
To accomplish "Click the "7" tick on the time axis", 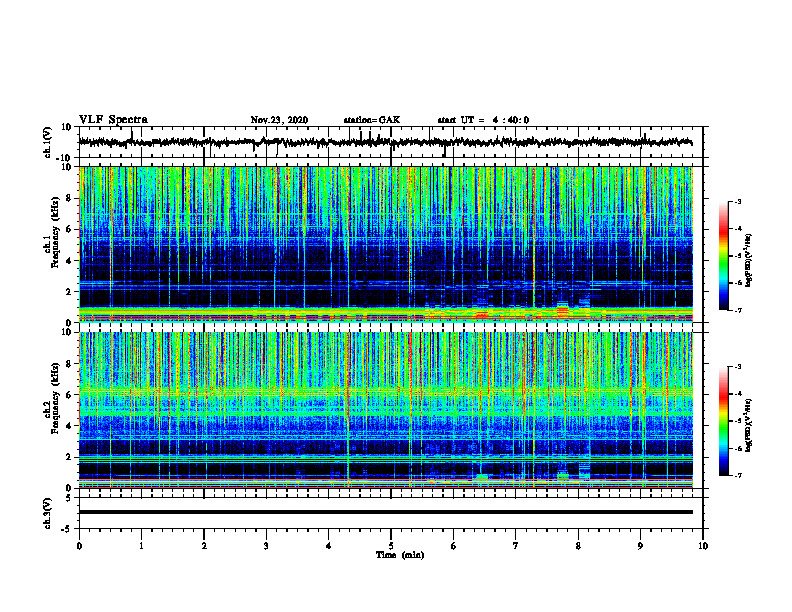I will tap(516, 546).
